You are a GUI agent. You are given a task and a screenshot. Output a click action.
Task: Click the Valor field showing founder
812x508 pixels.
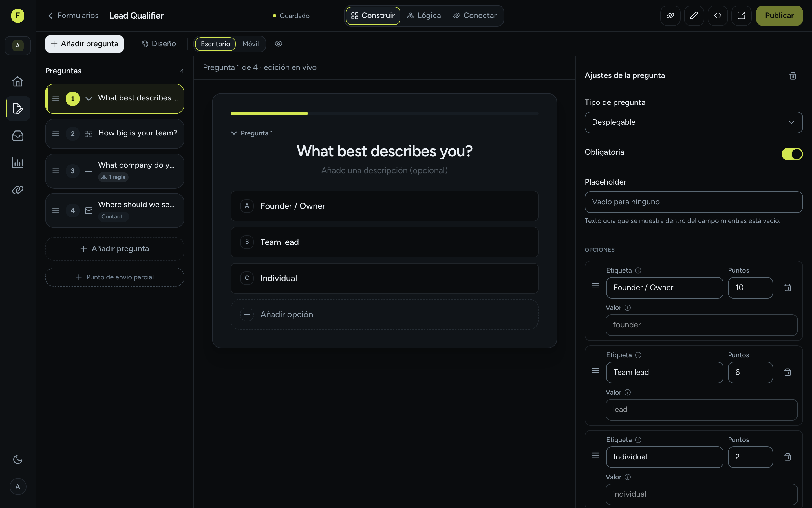[701, 325]
